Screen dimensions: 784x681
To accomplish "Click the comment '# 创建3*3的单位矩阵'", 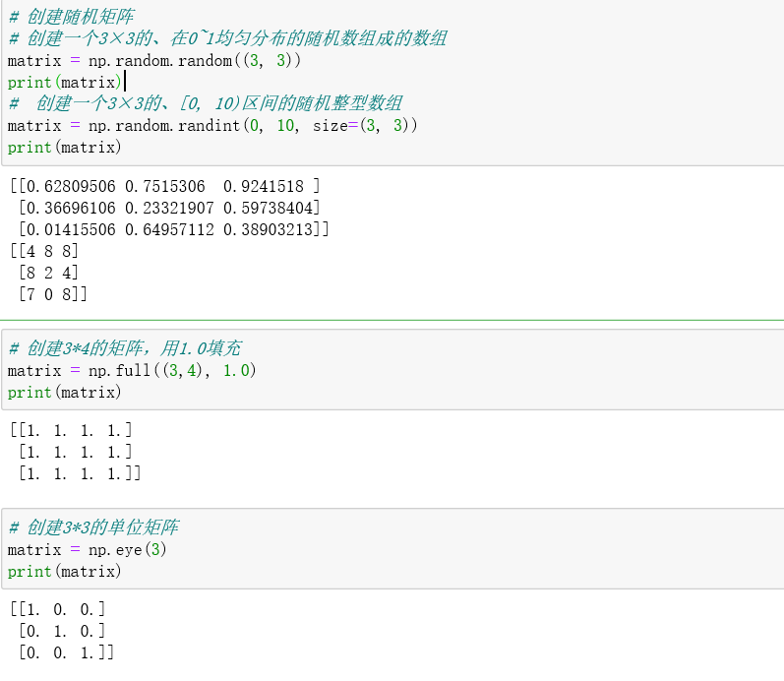I will 93,527.
